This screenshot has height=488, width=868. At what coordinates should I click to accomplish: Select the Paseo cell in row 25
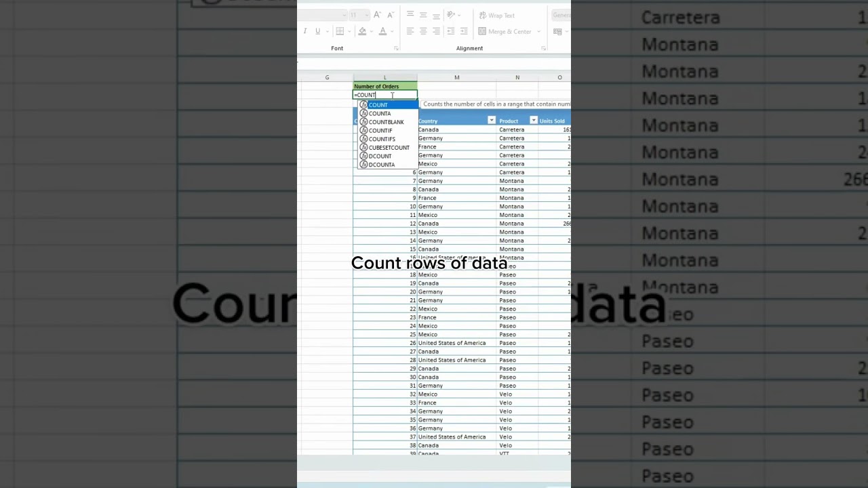pyautogui.click(x=517, y=334)
